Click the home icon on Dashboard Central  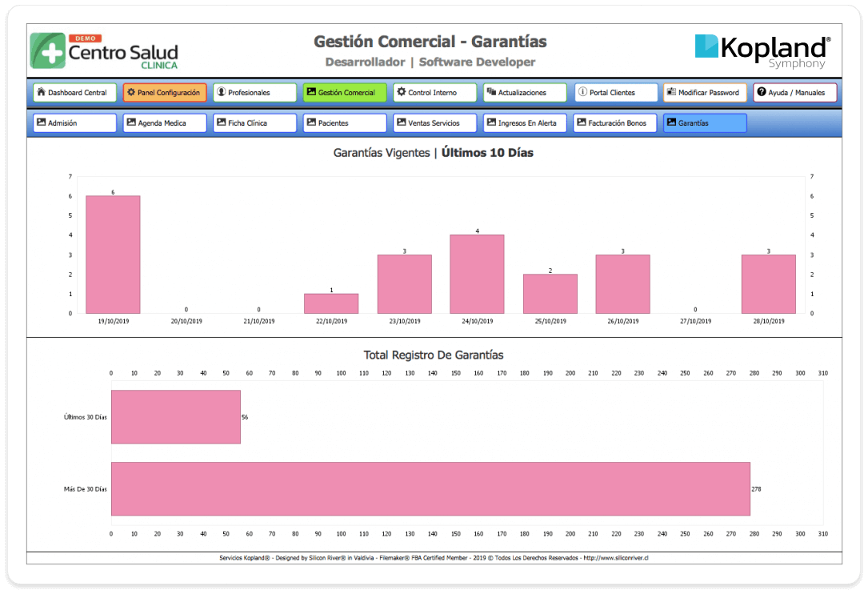(x=41, y=92)
